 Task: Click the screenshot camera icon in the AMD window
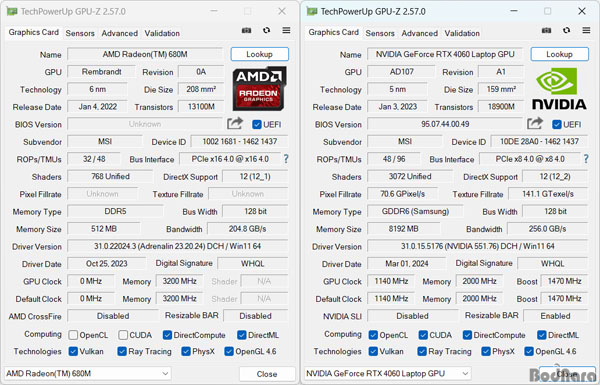pyautogui.click(x=246, y=30)
